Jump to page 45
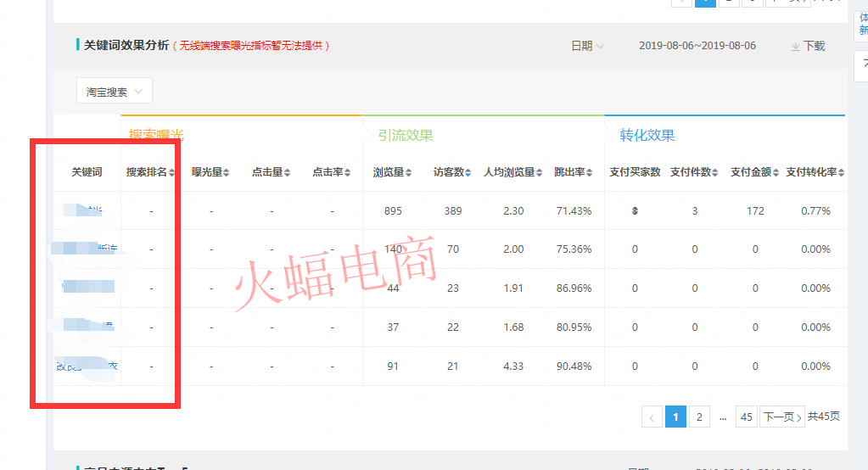 click(x=746, y=417)
